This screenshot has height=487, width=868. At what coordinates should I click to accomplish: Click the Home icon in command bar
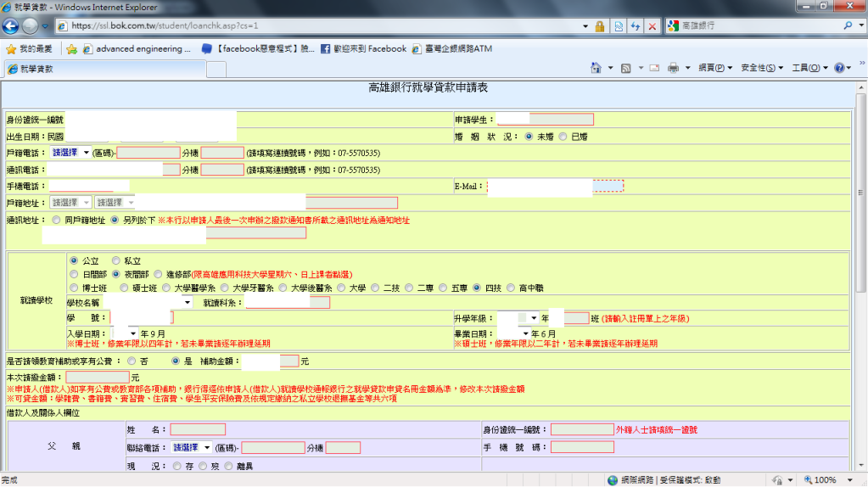pos(596,68)
